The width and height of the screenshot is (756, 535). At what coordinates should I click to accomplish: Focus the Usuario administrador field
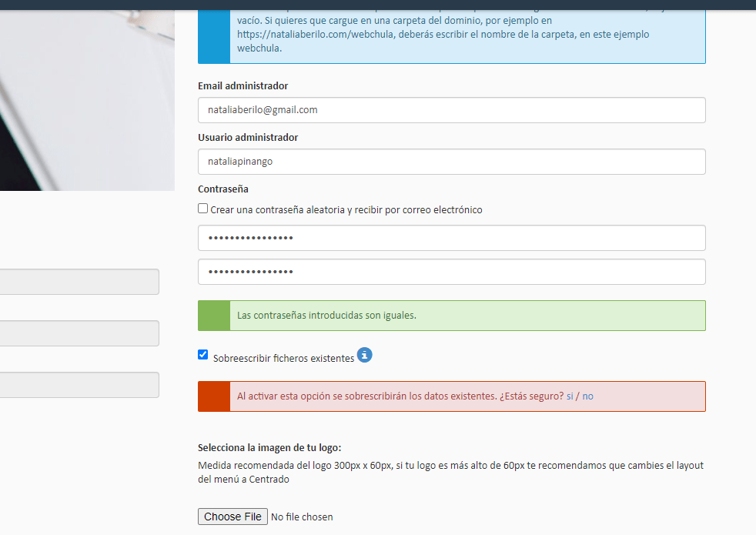(452, 162)
